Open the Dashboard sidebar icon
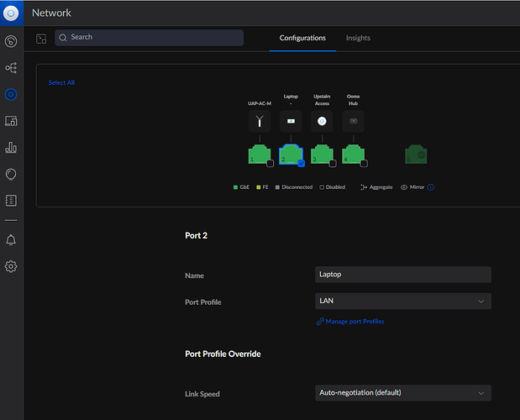Image resolution: width=520 pixels, height=420 pixels. [11, 41]
